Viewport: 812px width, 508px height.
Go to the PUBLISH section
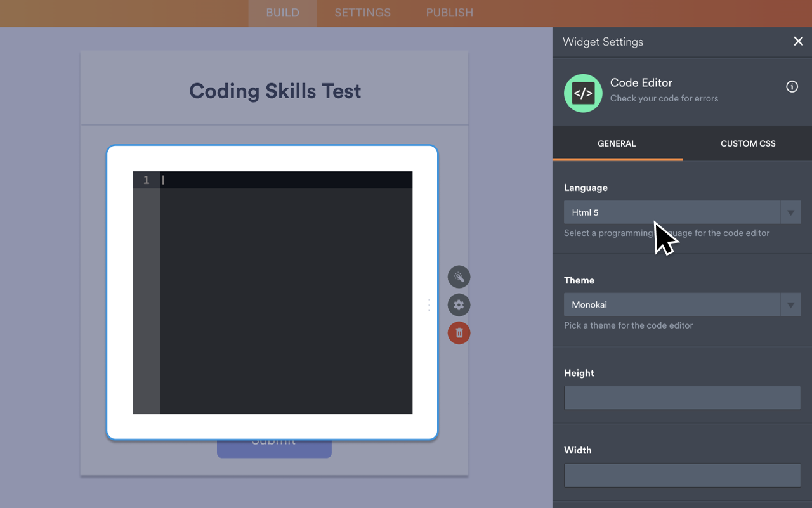point(449,13)
